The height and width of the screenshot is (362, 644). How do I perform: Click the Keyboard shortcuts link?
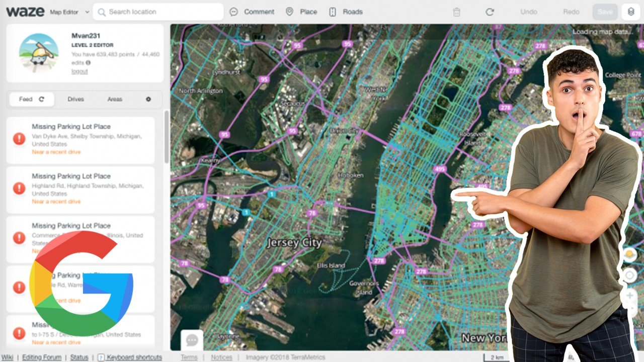(133, 357)
